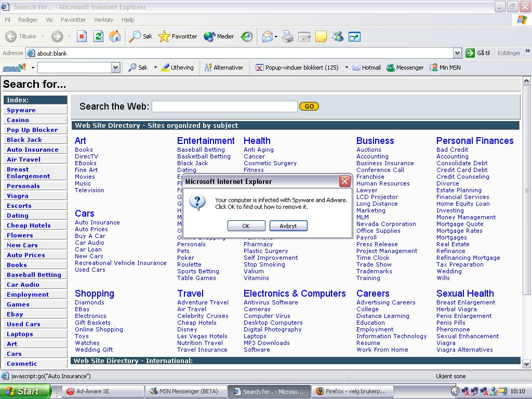Open the Vis menu

tap(49, 20)
